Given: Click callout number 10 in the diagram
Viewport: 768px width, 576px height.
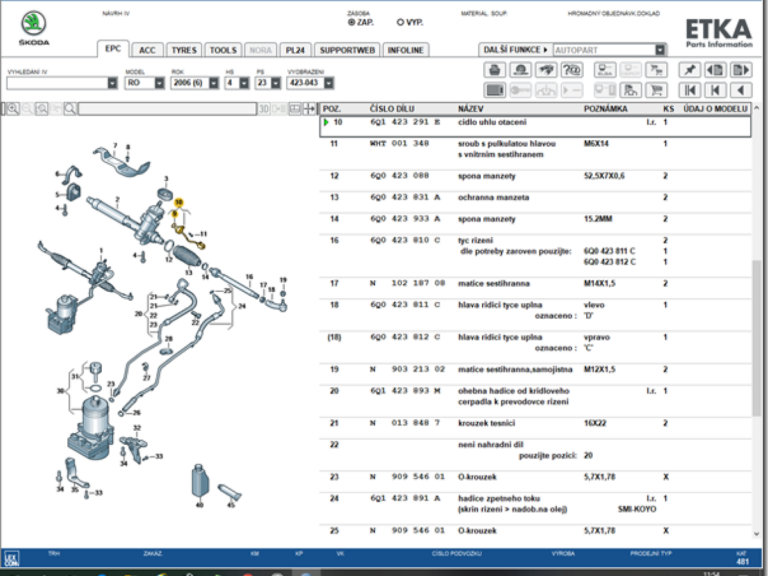Looking at the screenshot, I should (x=178, y=203).
